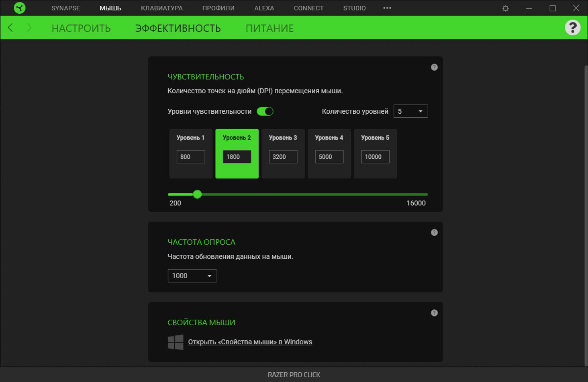
Task: Open the polling rate 1000 dropdown
Action: click(192, 276)
